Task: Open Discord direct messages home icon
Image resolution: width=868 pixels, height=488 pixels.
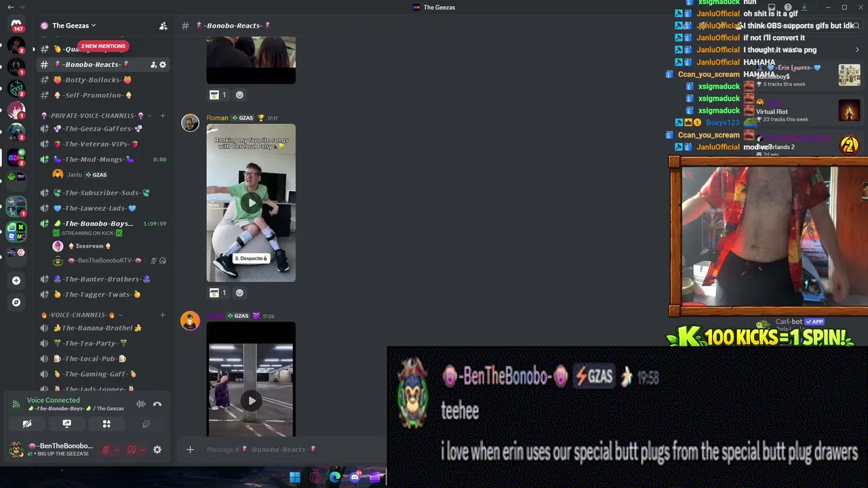Action: (x=16, y=24)
